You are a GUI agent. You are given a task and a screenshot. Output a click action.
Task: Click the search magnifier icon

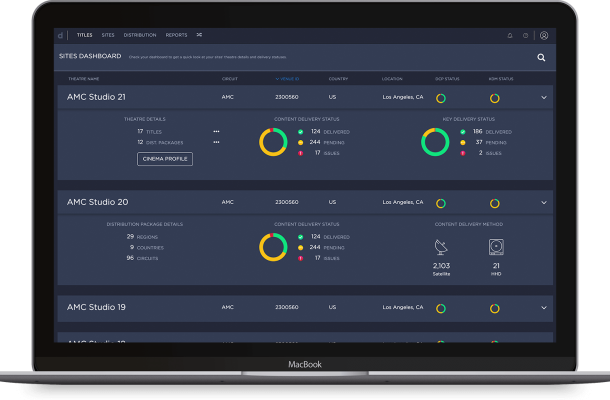tap(541, 58)
